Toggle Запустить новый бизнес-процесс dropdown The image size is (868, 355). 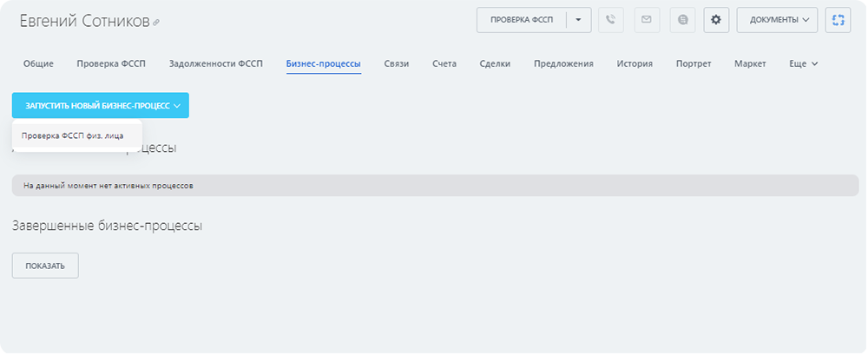[100, 105]
